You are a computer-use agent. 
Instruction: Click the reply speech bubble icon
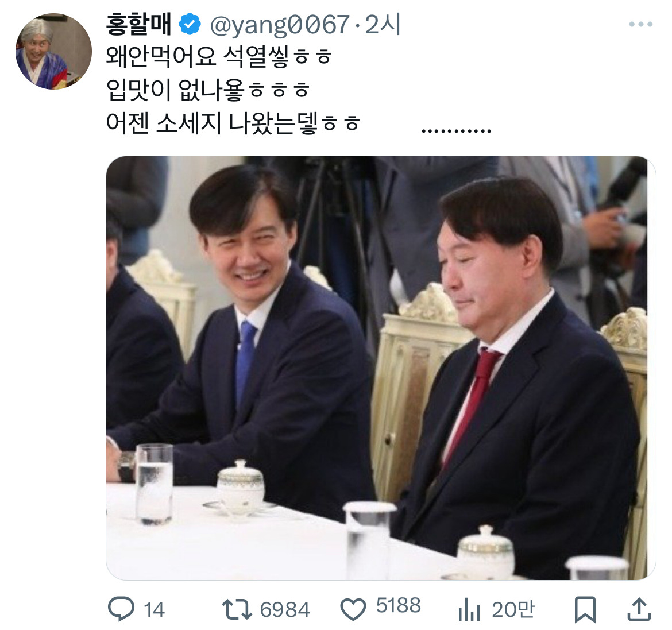point(121,609)
